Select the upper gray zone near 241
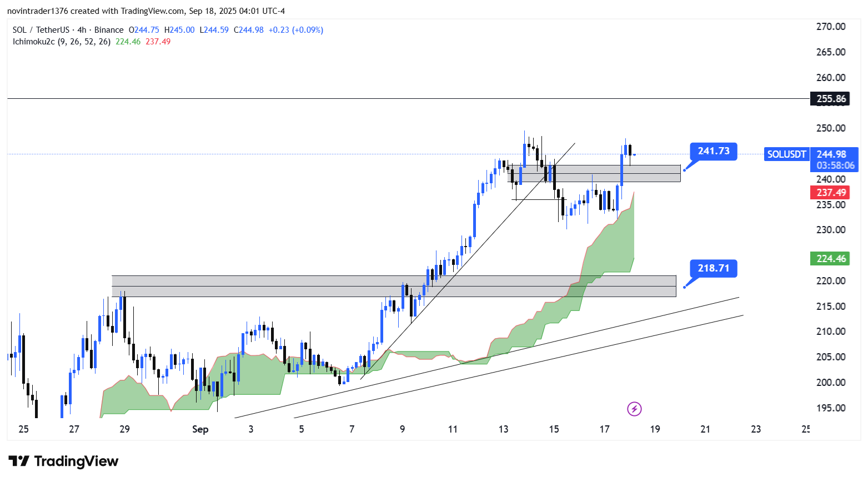The width and height of the screenshot is (868, 482). (611, 173)
